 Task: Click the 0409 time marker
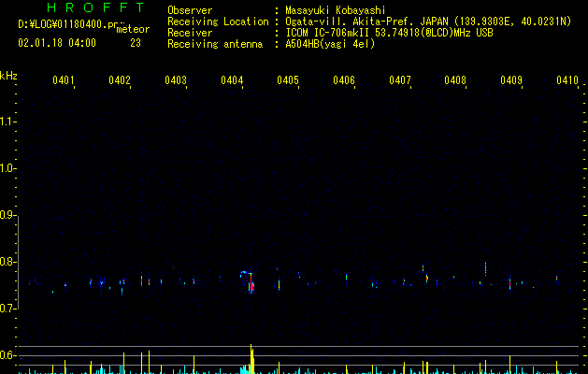pos(511,79)
